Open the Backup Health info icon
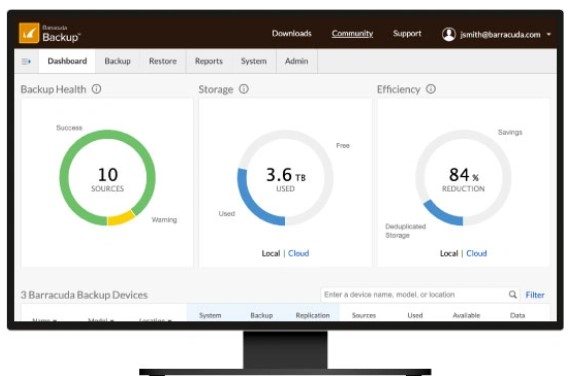This screenshot has width=580, height=388. tap(97, 89)
